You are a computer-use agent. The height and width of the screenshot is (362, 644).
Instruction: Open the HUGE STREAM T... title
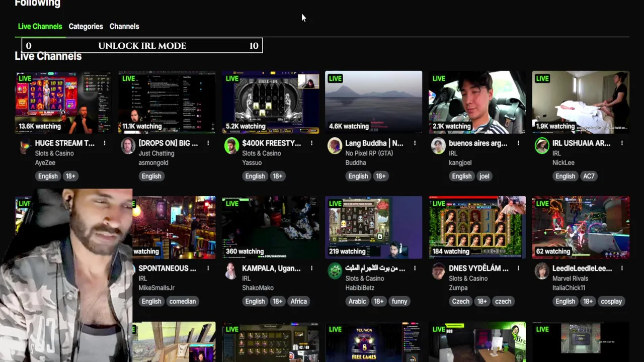point(64,143)
